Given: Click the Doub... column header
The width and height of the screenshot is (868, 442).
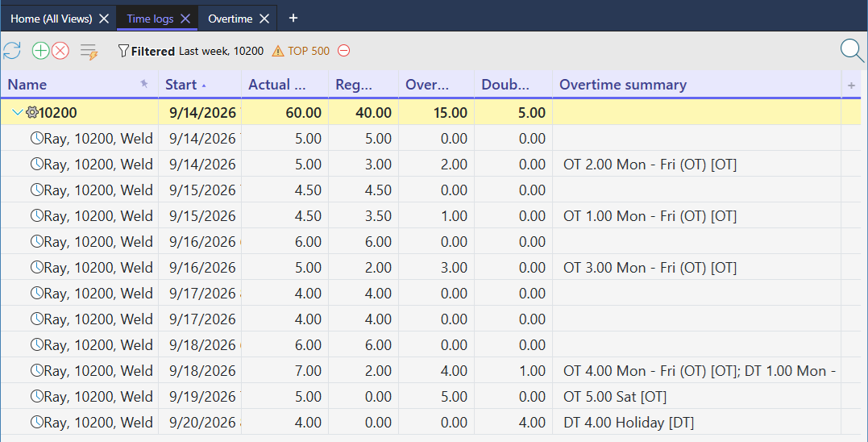Looking at the screenshot, I should (x=513, y=84).
